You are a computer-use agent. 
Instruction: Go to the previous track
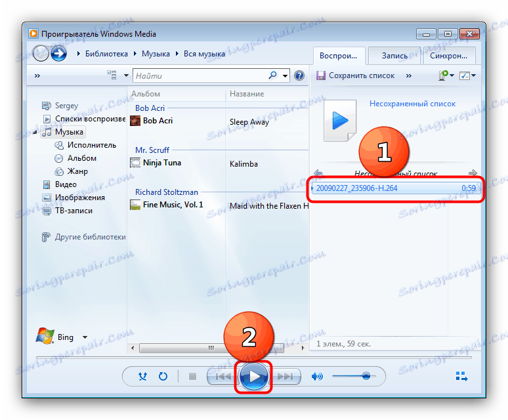223,376
